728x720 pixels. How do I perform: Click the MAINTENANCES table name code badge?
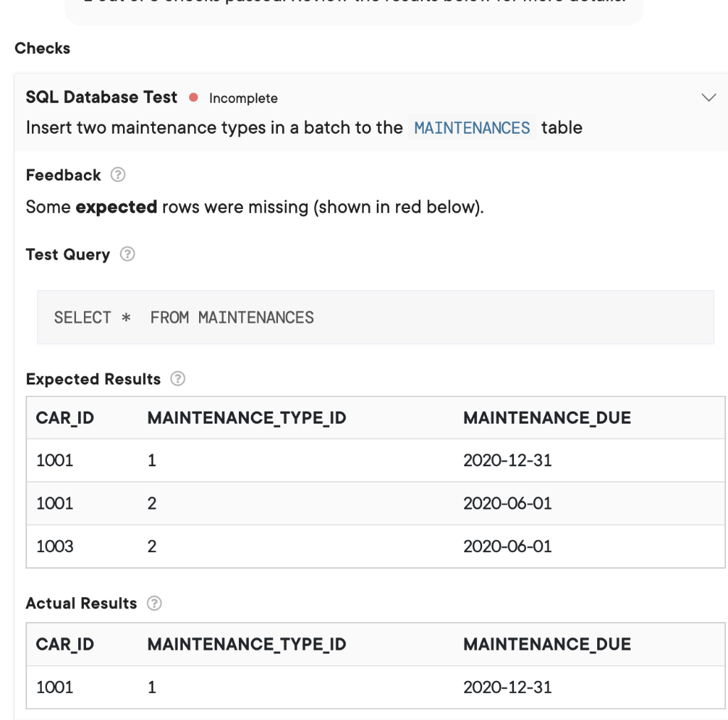(x=471, y=128)
